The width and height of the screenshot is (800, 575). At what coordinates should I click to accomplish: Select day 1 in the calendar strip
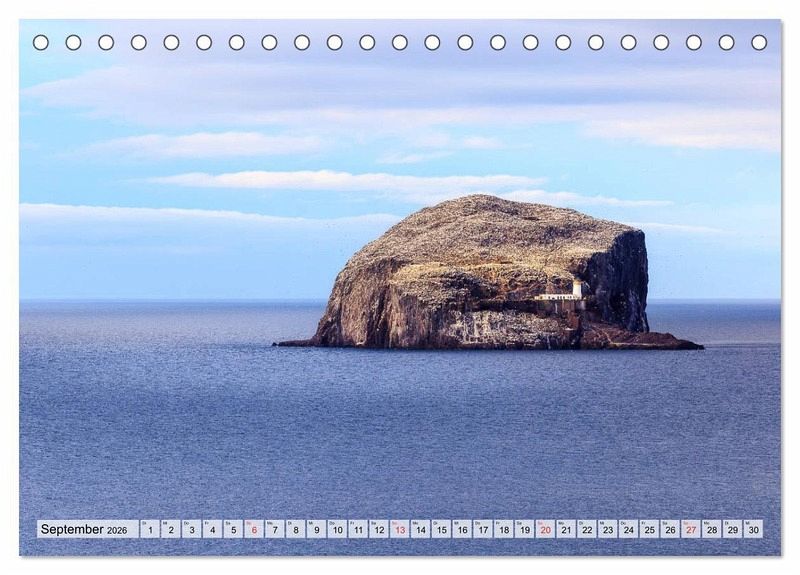tap(150, 529)
